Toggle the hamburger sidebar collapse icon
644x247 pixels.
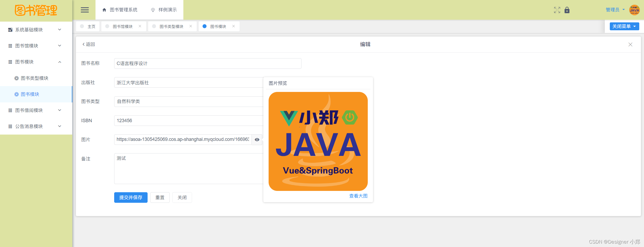[x=84, y=10]
